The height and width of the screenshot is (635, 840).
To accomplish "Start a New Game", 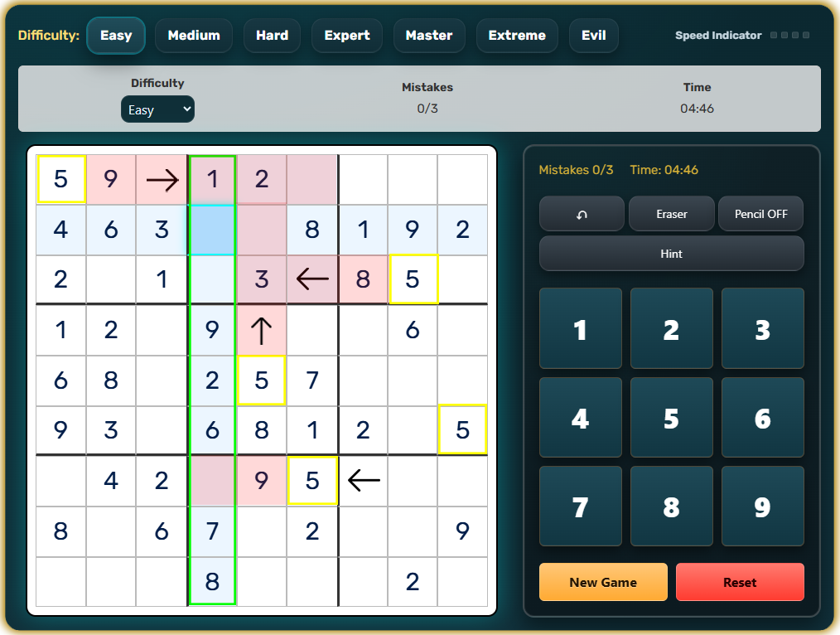I will tap(603, 582).
